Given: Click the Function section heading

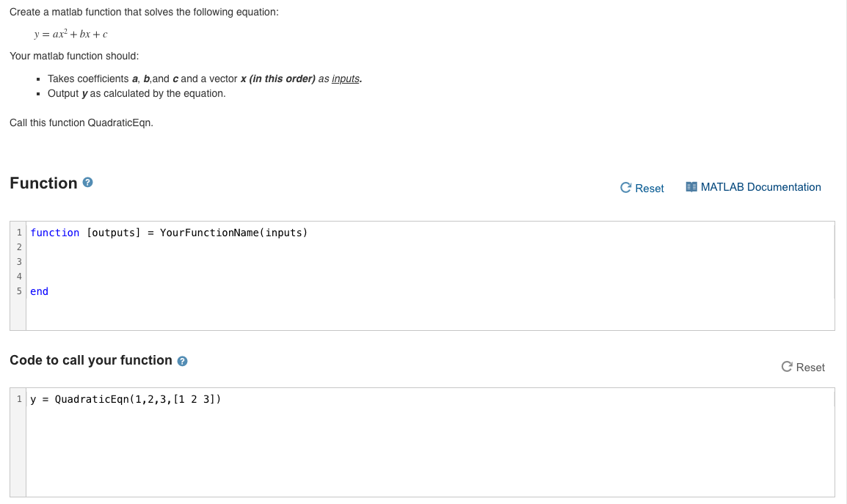Looking at the screenshot, I should 44,182.
